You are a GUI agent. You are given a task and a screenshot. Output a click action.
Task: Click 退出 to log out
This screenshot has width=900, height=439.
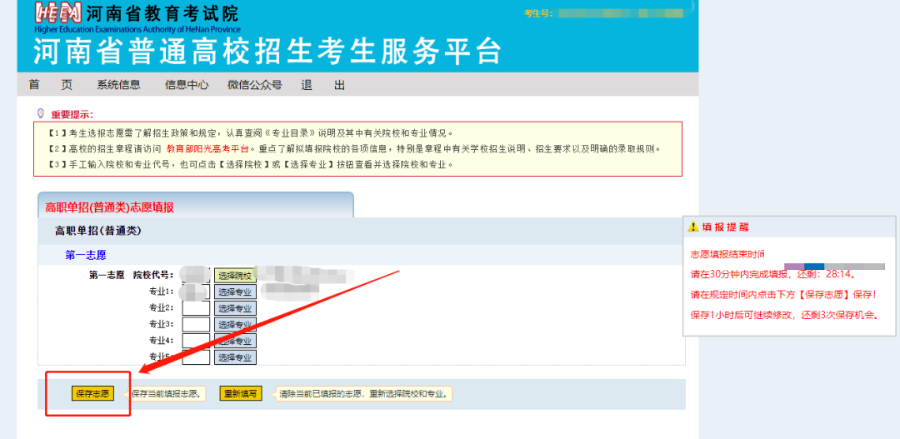click(x=323, y=85)
